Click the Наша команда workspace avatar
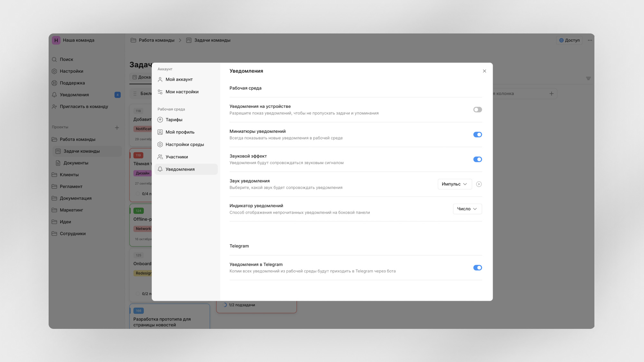This screenshot has height=362, width=644. point(56,40)
